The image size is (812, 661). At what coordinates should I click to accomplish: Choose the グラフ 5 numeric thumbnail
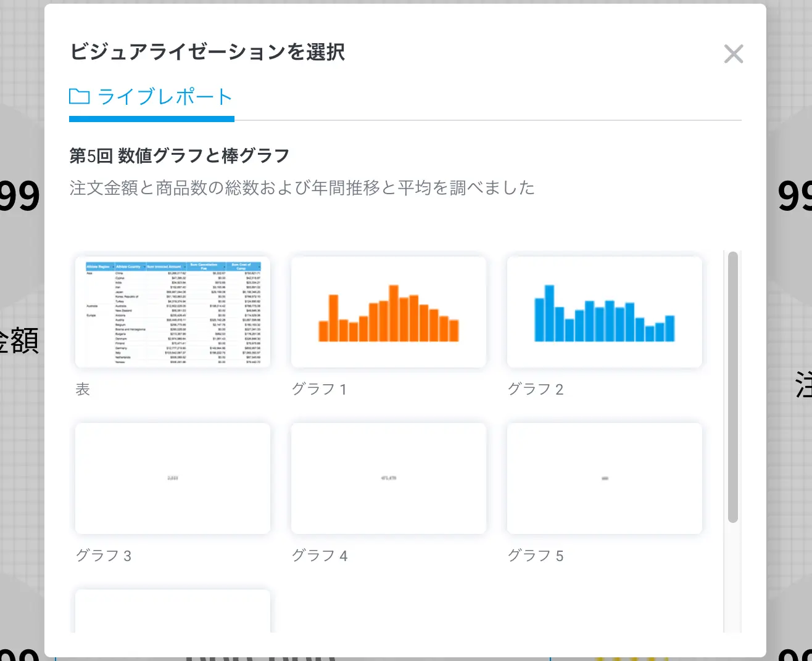pyautogui.click(x=605, y=478)
